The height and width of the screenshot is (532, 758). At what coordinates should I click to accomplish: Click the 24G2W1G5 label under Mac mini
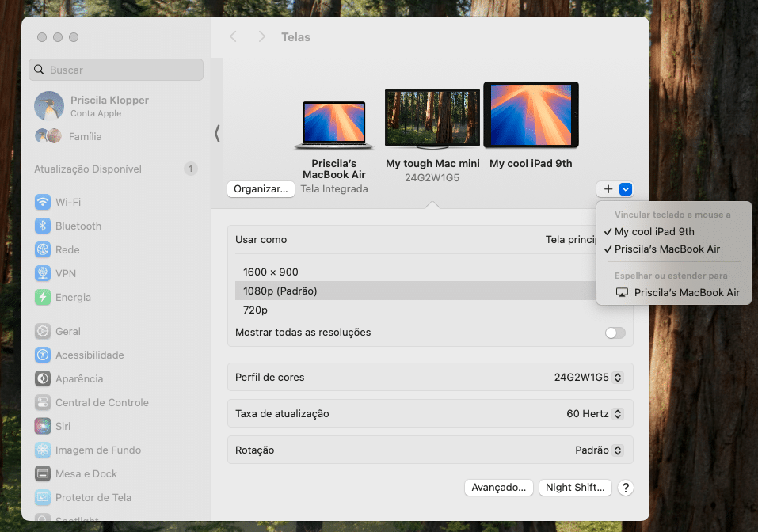click(432, 177)
